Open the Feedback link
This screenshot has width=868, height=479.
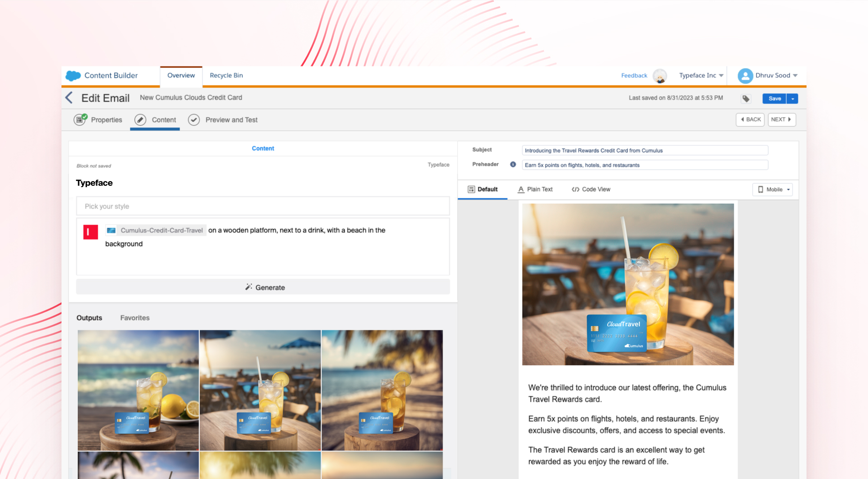click(634, 75)
